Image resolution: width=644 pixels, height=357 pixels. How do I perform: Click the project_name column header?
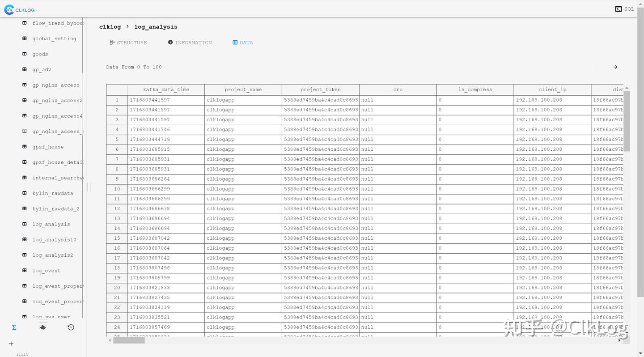pos(243,89)
